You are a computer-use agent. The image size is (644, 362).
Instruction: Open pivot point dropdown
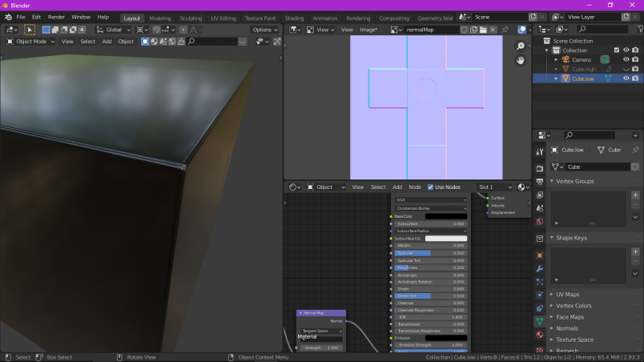pyautogui.click(x=142, y=30)
